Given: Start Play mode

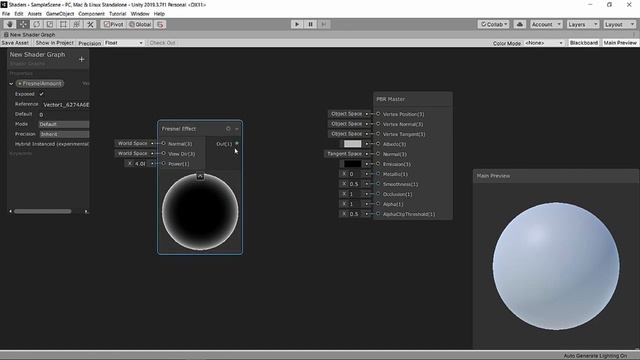Looking at the screenshot, I should 297,24.
